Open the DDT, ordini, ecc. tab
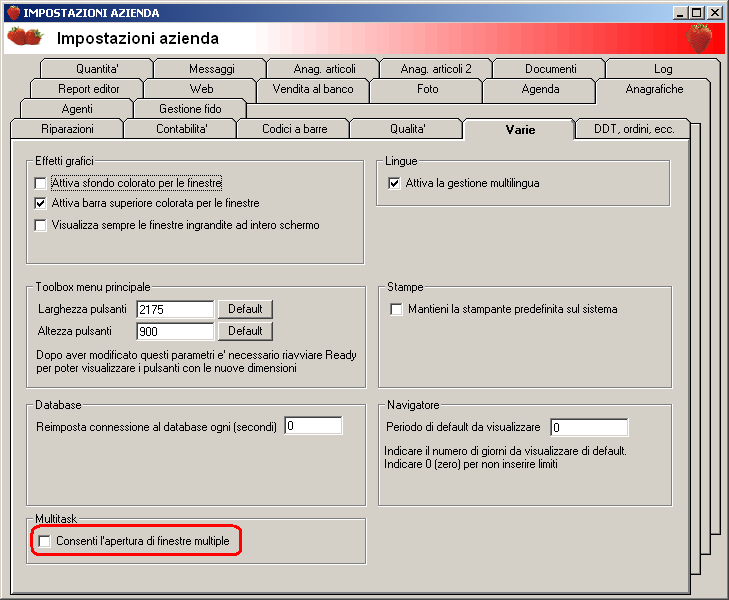 [x=633, y=129]
